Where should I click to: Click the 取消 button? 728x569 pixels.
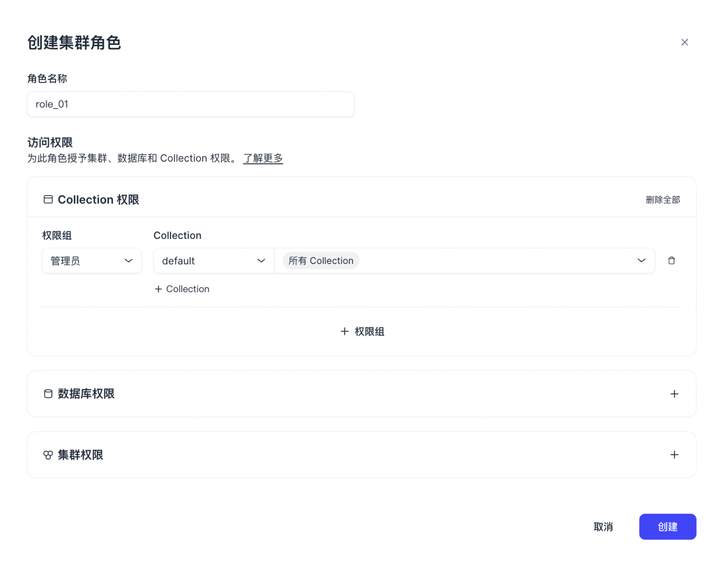[603, 526]
